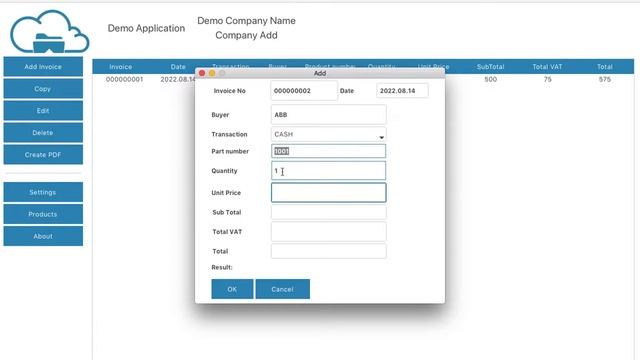Dismiss the Add dialog with Cancel
The height and width of the screenshot is (360, 640).
[282, 289]
